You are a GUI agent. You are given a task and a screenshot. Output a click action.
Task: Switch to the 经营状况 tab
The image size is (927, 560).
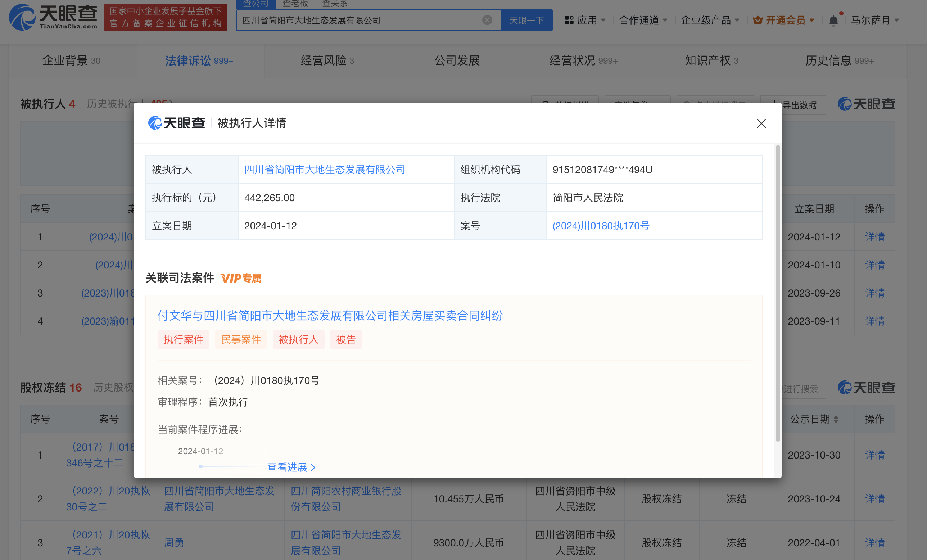pyautogui.click(x=583, y=60)
